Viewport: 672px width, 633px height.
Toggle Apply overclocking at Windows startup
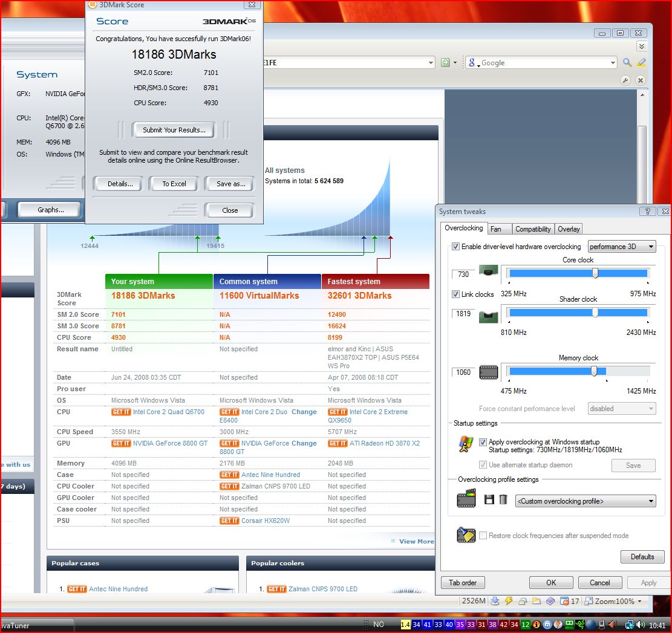(x=483, y=442)
